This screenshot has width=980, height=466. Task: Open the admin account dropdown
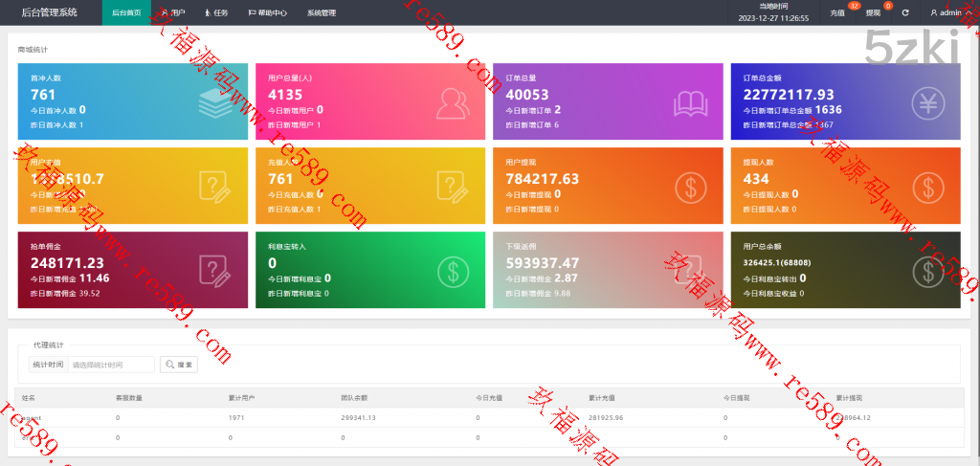[949, 12]
